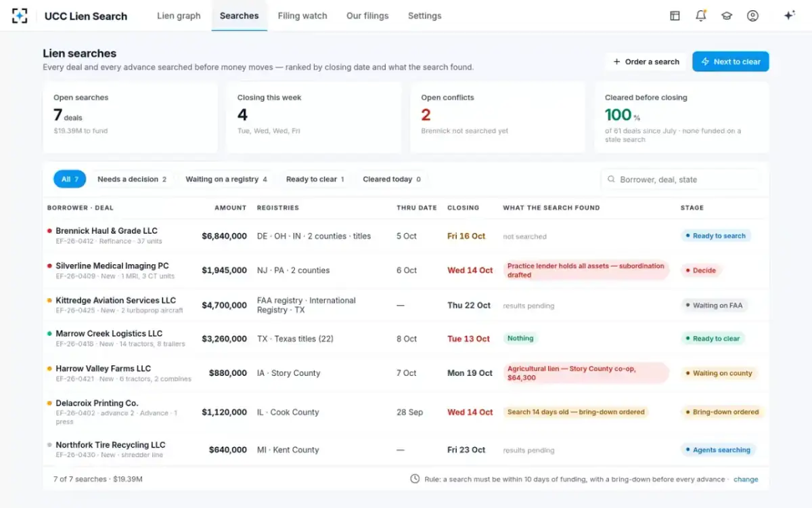This screenshot has width=812, height=508.
Task: Sort by the Closing column header
Action: tap(463, 208)
